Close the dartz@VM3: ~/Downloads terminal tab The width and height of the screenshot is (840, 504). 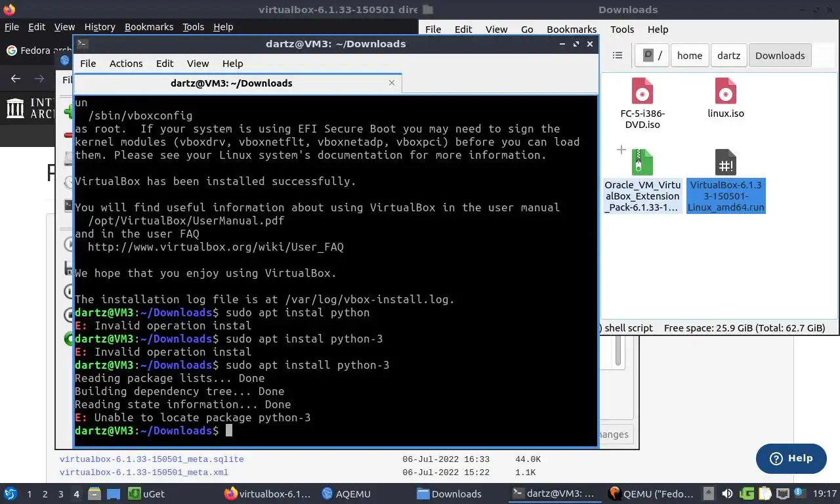(x=392, y=83)
